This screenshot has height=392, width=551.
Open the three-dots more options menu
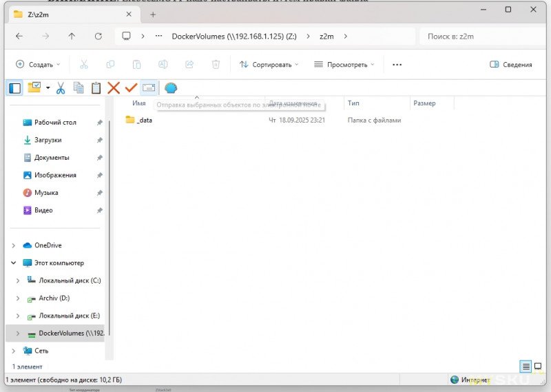[397, 65]
